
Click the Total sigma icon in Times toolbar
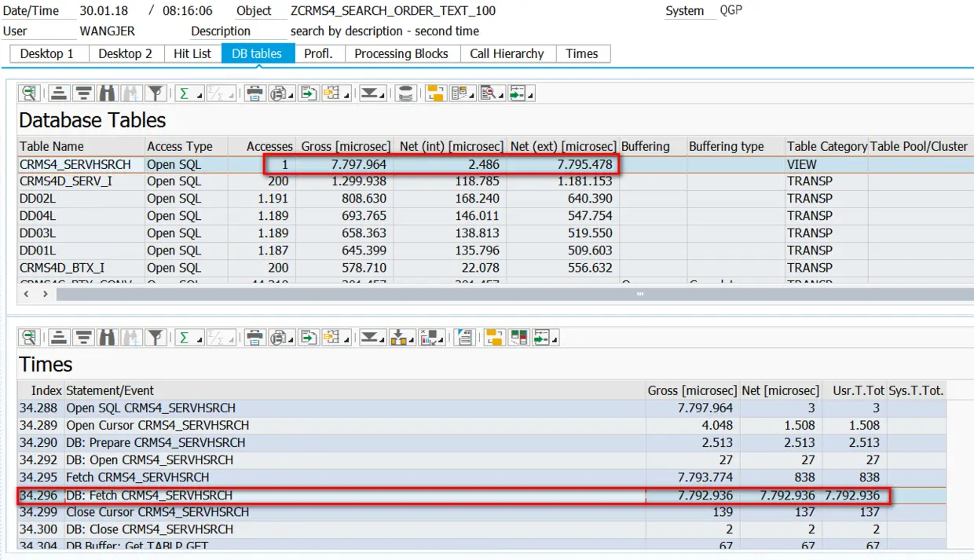point(185,338)
